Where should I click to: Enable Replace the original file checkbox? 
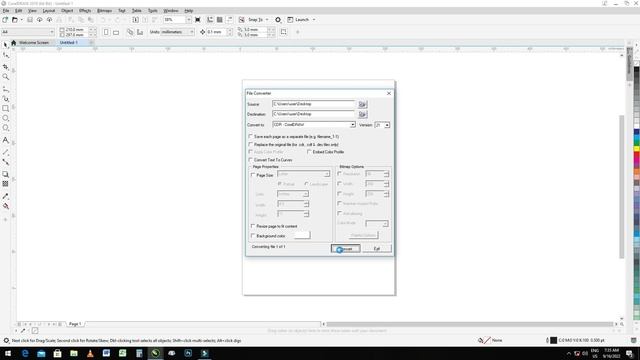(x=251, y=144)
